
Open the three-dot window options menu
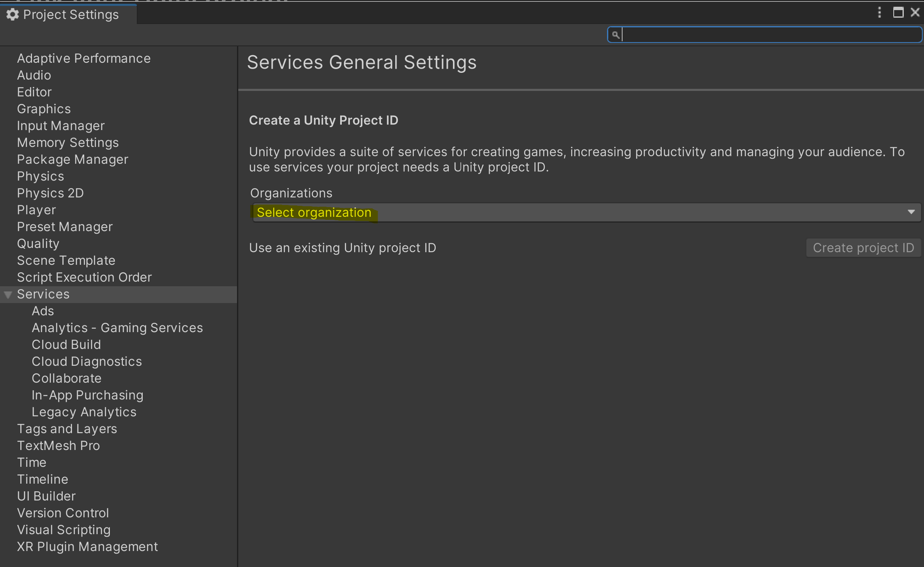point(879,12)
